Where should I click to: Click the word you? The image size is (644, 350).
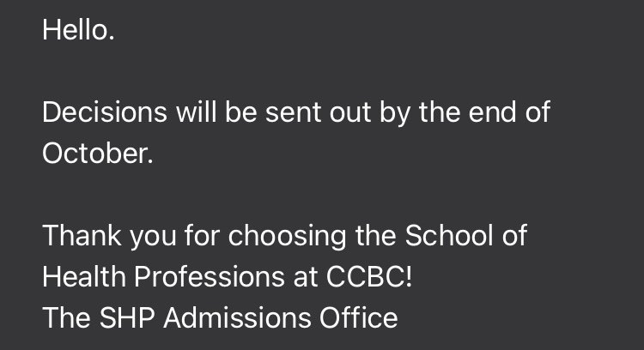coord(153,238)
